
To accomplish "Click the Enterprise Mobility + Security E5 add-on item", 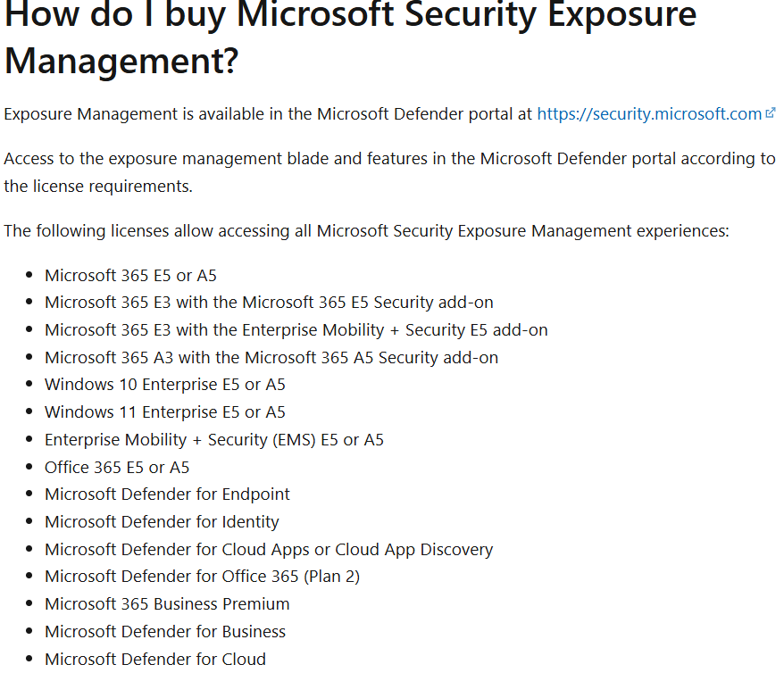I will [296, 330].
